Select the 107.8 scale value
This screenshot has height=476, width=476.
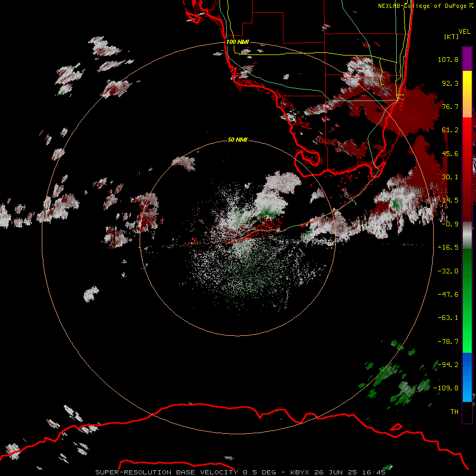click(x=448, y=59)
